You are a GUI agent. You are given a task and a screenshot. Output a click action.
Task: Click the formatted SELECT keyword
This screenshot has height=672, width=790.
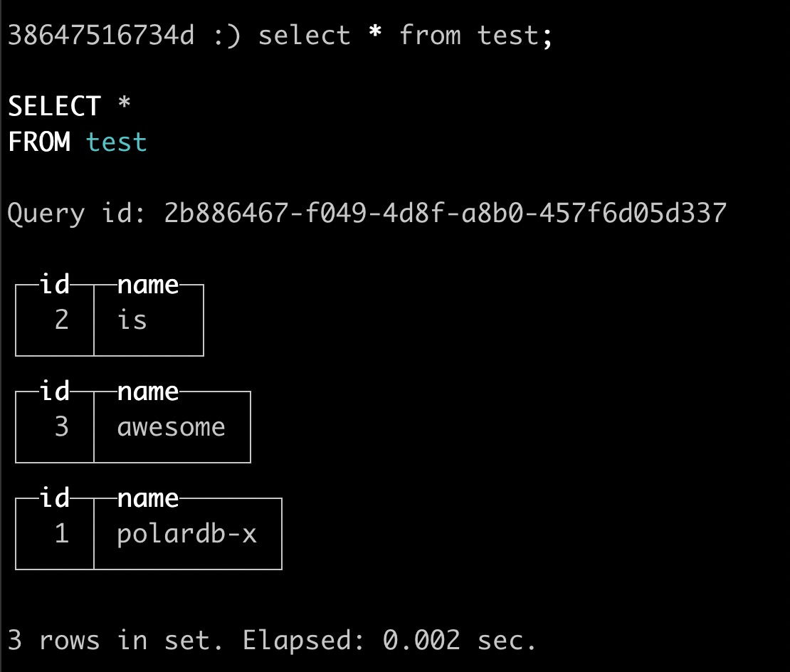54,106
